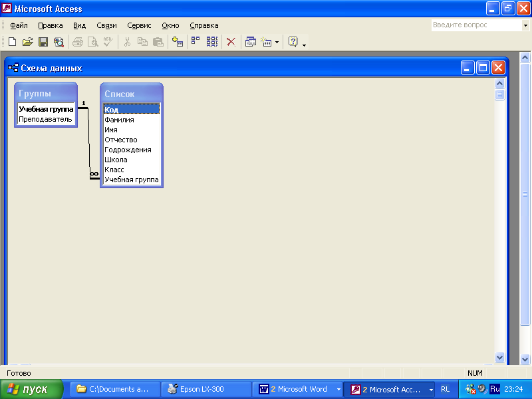This screenshot has height=399, width=532.
Task: Click the Show Table (add table) icon
Action: (x=177, y=42)
